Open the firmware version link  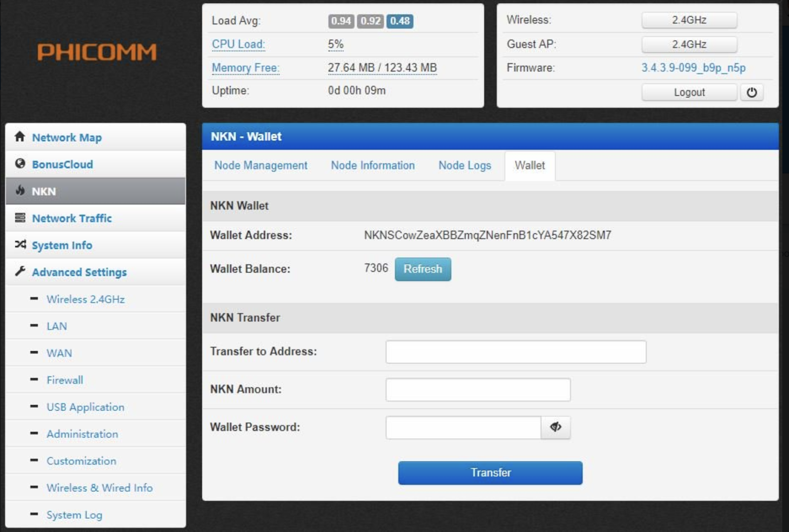693,68
